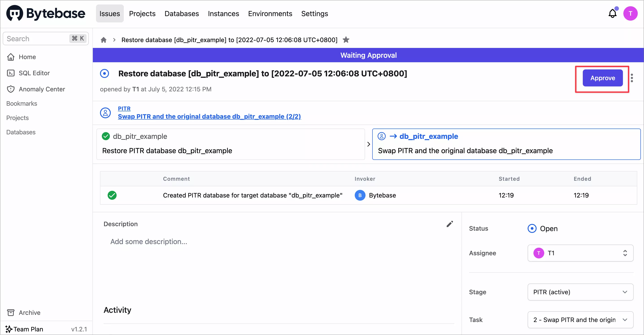Open the notifications bell
This screenshot has height=335, width=644.
click(x=613, y=13)
